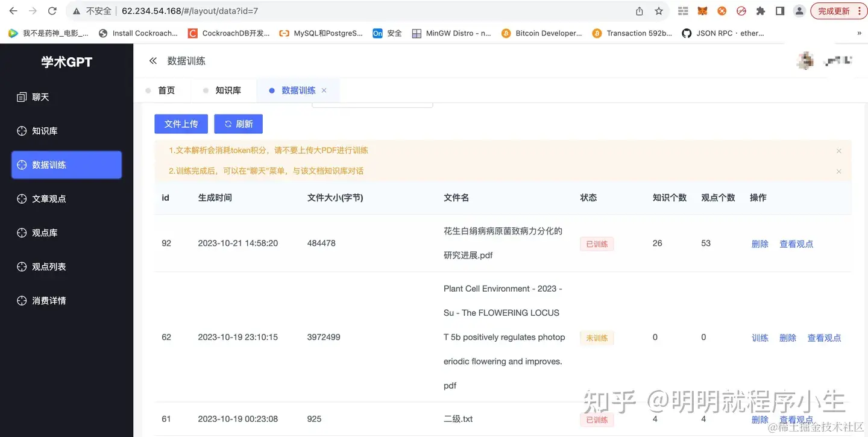This screenshot has width=868, height=437.
Task: Click 删除 for row id 62
Action: pos(788,338)
